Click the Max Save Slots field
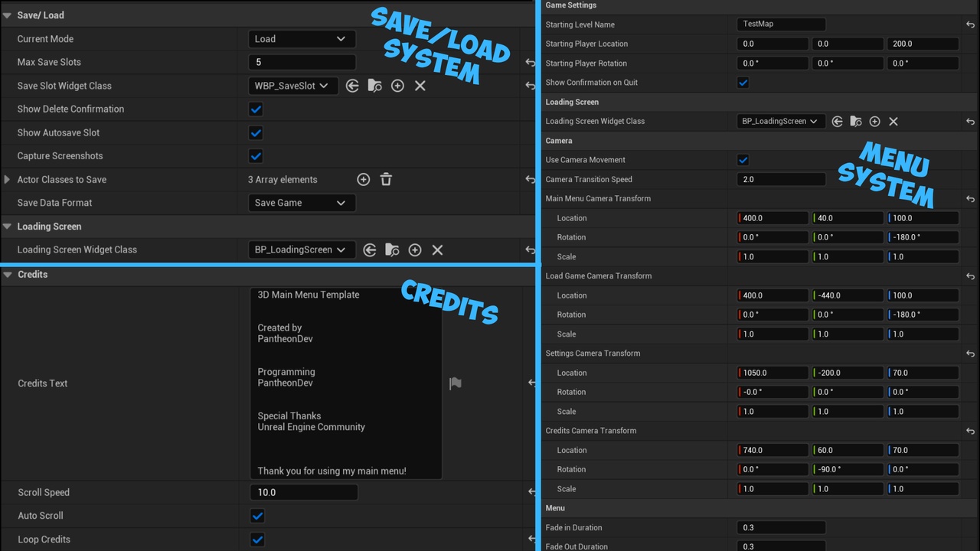 [302, 62]
